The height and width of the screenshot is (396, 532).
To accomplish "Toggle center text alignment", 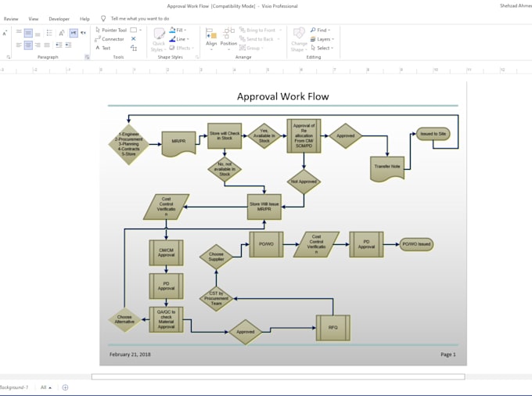I will pyautogui.click(x=28, y=45).
